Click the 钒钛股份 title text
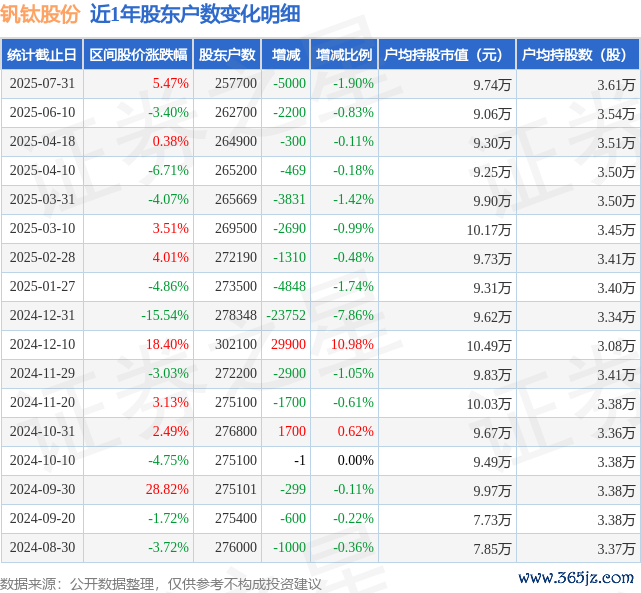The width and height of the screenshot is (641, 593). (40, 14)
